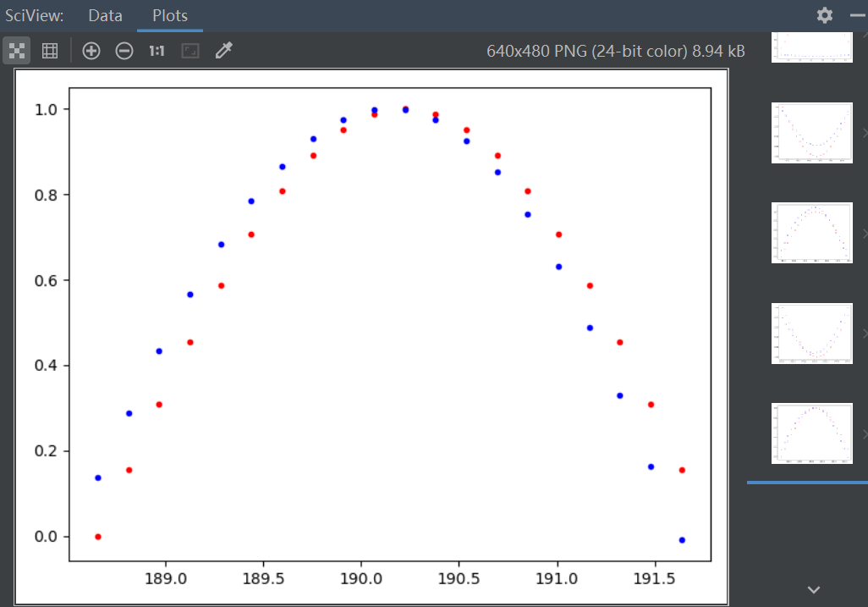Click the 191.5 x-axis tick label
This screenshot has height=607, width=868.
[x=654, y=579]
